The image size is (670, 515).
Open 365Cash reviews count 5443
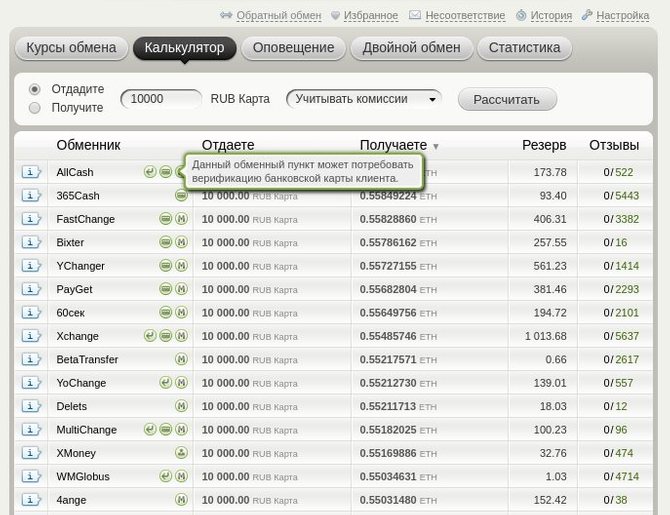point(627,196)
